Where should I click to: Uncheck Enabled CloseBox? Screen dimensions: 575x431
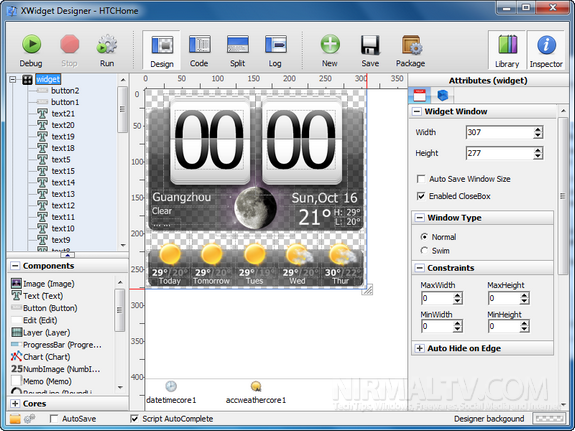pos(421,196)
